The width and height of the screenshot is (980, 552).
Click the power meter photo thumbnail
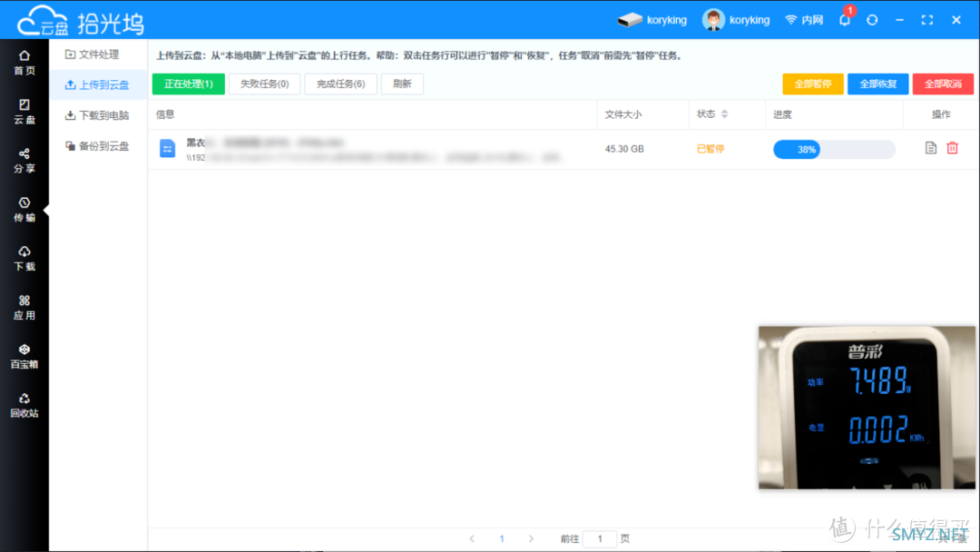click(867, 407)
